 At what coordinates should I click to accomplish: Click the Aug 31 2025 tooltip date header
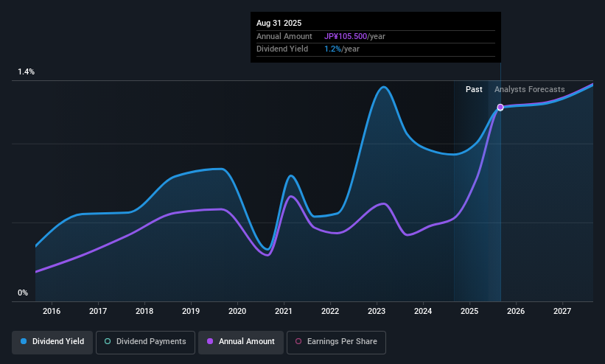pyautogui.click(x=279, y=23)
